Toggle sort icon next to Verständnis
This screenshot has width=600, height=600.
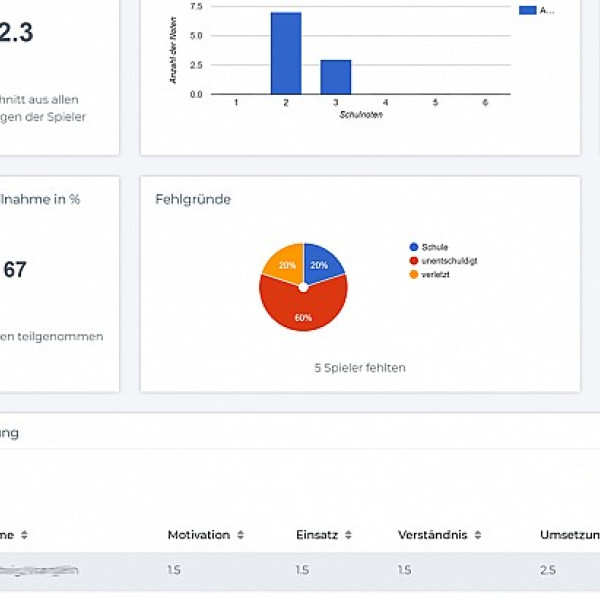pyautogui.click(x=479, y=535)
